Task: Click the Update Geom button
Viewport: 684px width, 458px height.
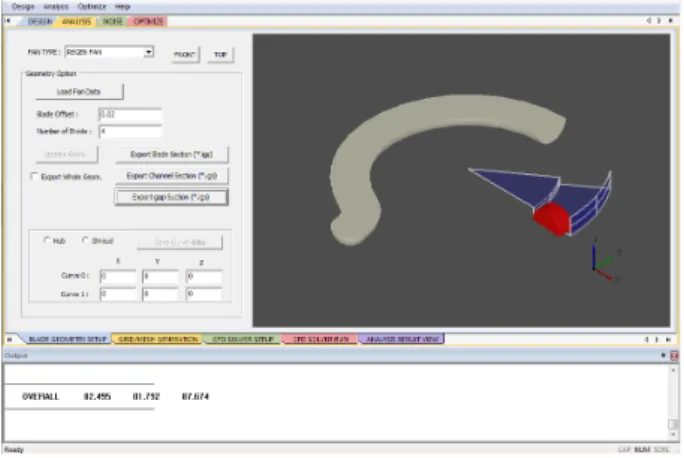Action: coord(66,154)
